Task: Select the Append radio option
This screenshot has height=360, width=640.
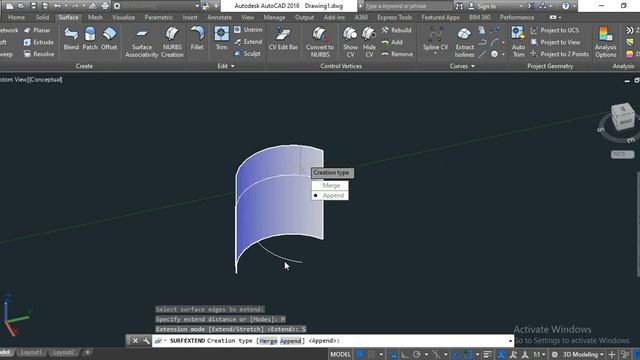Action: [330, 196]
